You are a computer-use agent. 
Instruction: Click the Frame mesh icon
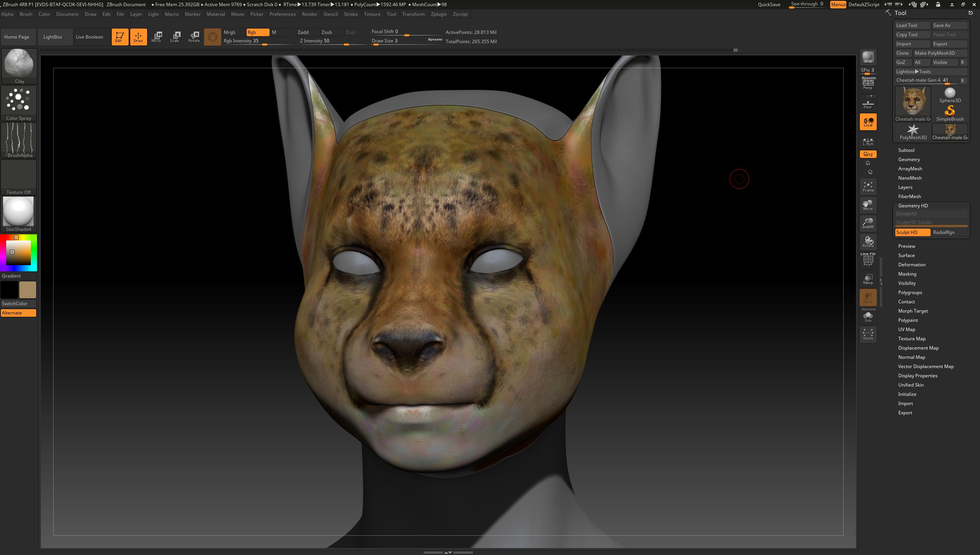[868, 187]
